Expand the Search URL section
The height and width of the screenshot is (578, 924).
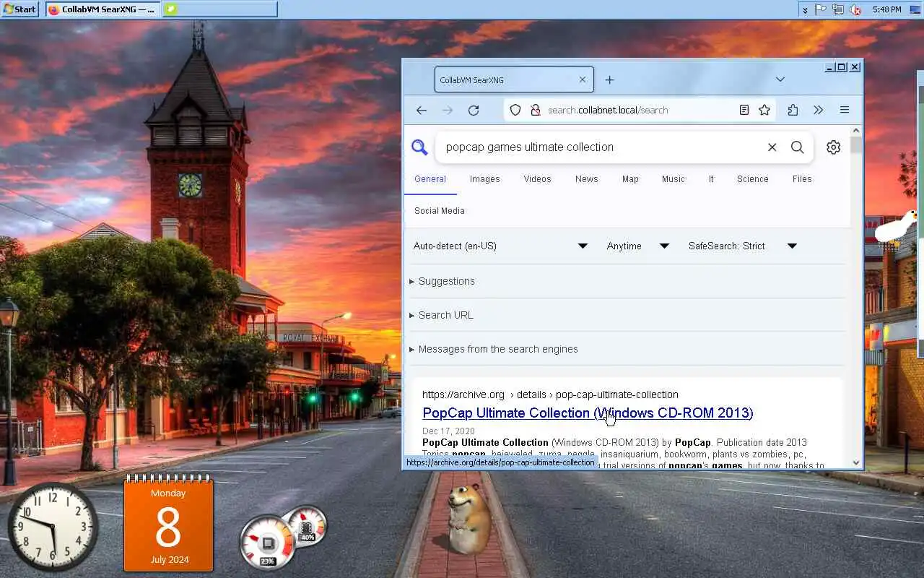click(442, 315)
